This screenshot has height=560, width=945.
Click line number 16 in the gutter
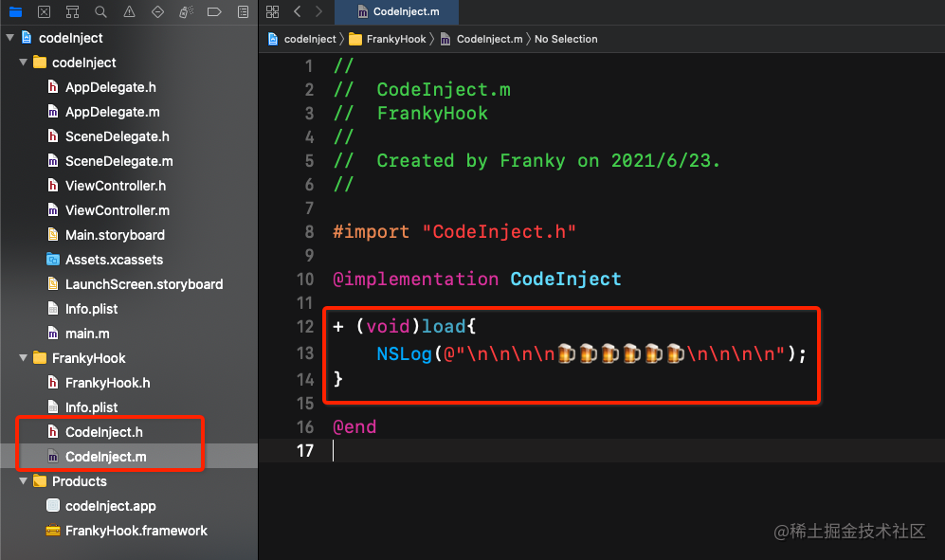[305, 427]
